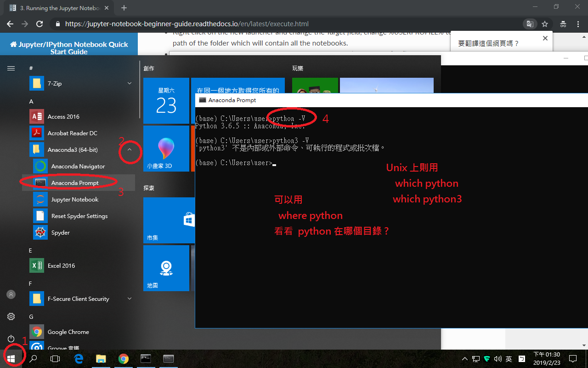This screenshot has width=588, height=368.
Task: Open Settings gear in the Start menu
Action: [11, 316]
